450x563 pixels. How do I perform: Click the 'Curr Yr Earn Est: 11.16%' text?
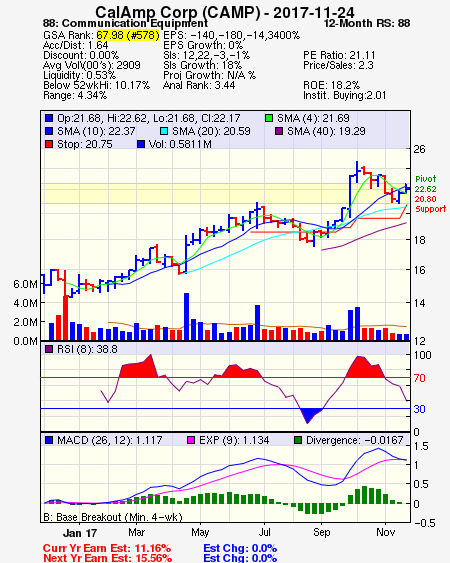click(107, 548)
